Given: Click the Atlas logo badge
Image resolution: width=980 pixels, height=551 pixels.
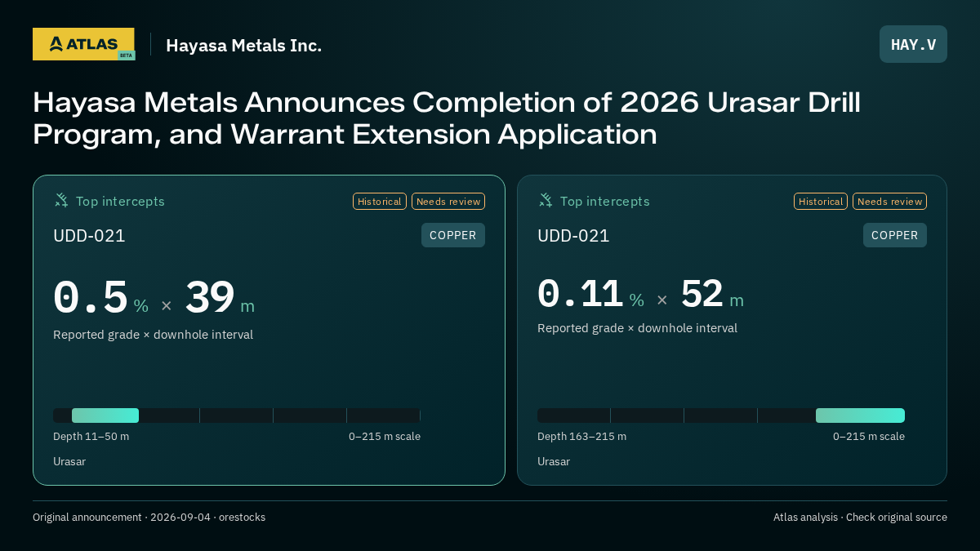Looking at the screenshot, I should (x=83, y=44).
